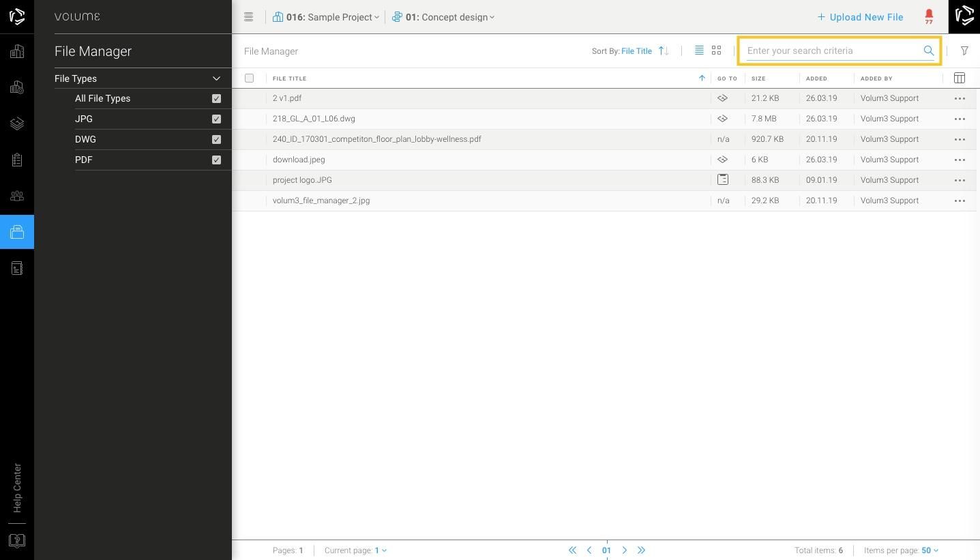The height and width of the screenshot is (560, 980).
Task: Click the Size column header
Action: coord(758,78)
